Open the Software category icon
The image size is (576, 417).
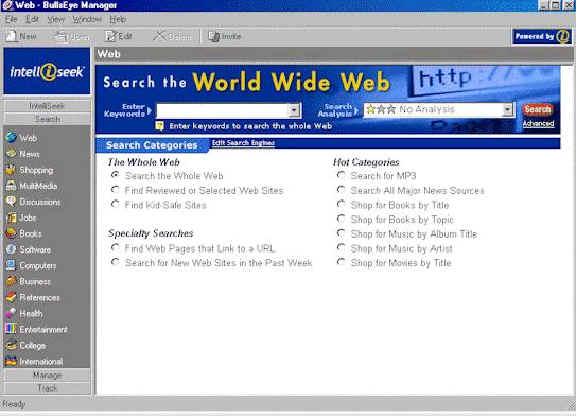coord(11,249)
